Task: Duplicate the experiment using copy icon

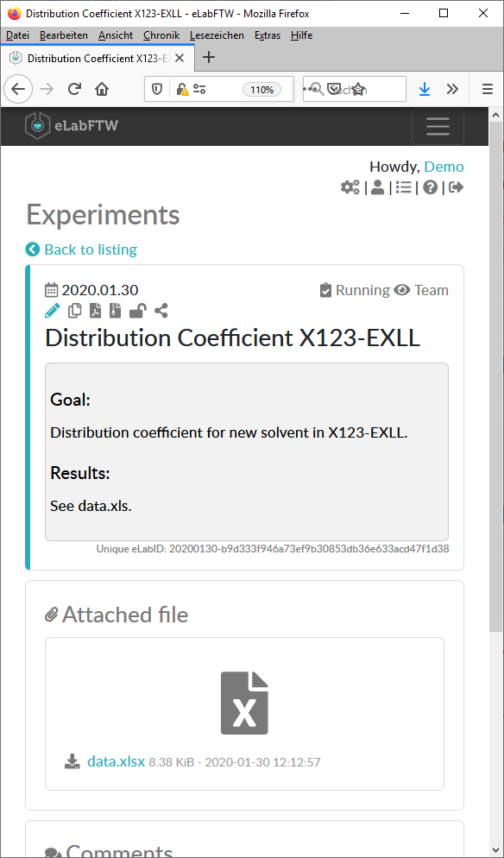Action: tap(74, 312)
